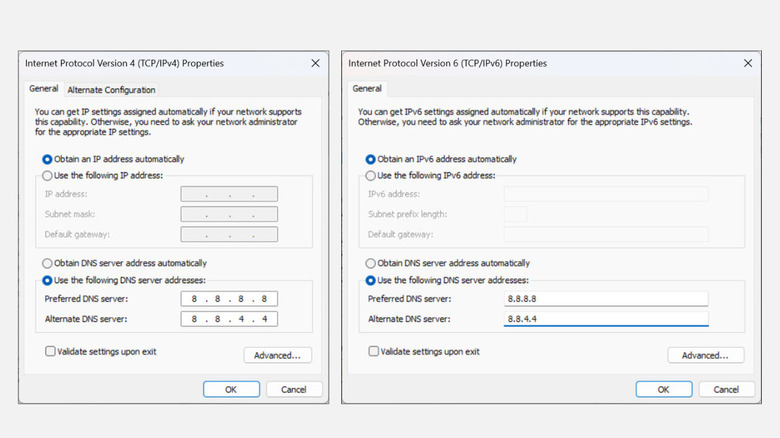Open Advanced settings in IPv4 dialog
The image size is (780, 438).
point(278,355)
